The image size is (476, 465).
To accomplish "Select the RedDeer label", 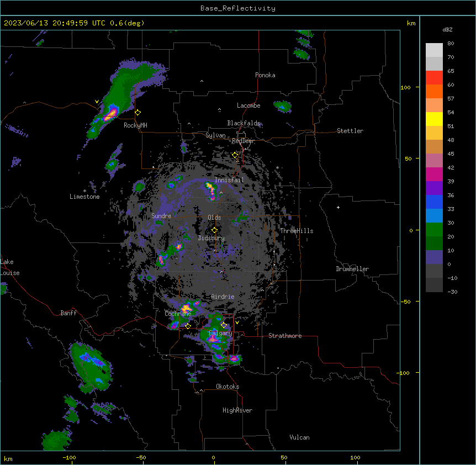I will (243, 141).
